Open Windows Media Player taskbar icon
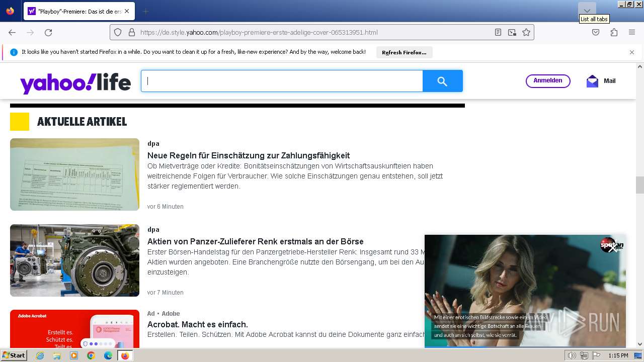Image resolution: width=644 pixels, height=362 pixels. [74, 355]
